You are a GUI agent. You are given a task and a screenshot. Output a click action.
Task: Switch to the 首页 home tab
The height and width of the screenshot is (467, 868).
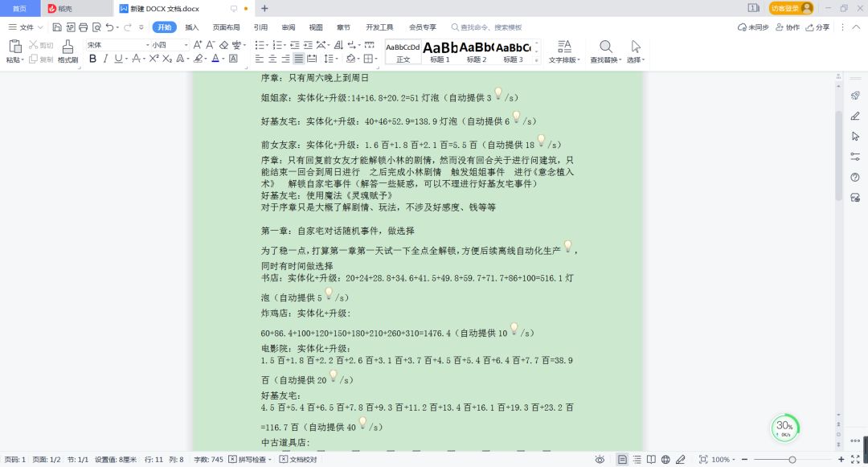[19, 8]
